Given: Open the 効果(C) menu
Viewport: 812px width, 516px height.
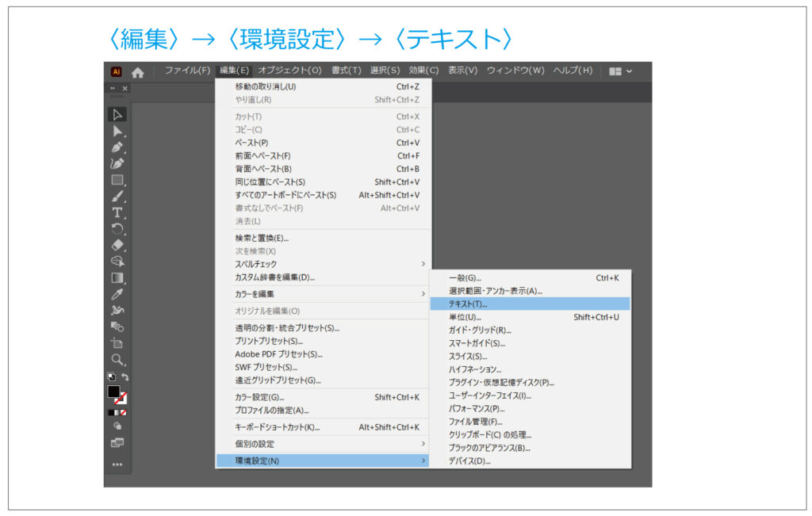Looking at the screenshot, I should click(423, 71).
